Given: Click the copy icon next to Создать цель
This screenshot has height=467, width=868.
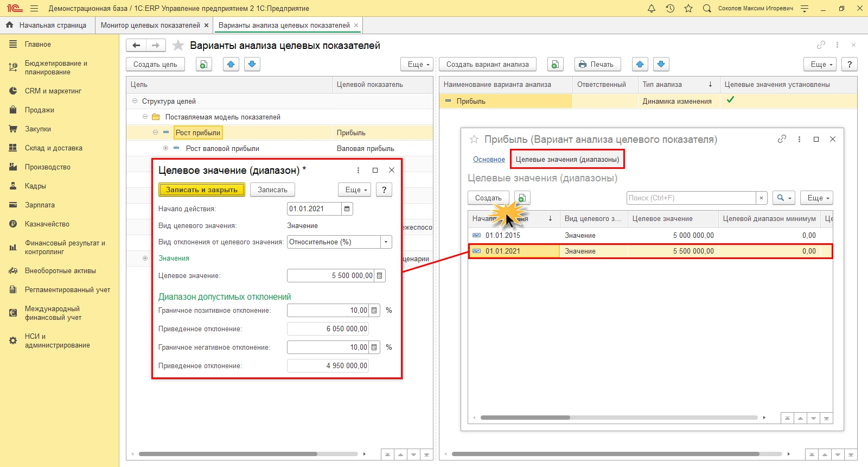Looking at the screenshot, I should tap(203, 65).
